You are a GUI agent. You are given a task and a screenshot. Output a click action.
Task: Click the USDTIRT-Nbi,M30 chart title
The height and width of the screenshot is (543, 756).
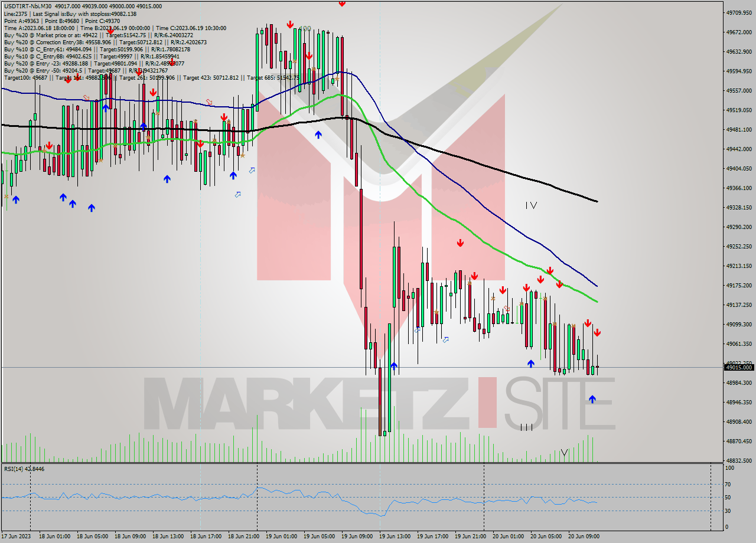[x=27, y=6]
